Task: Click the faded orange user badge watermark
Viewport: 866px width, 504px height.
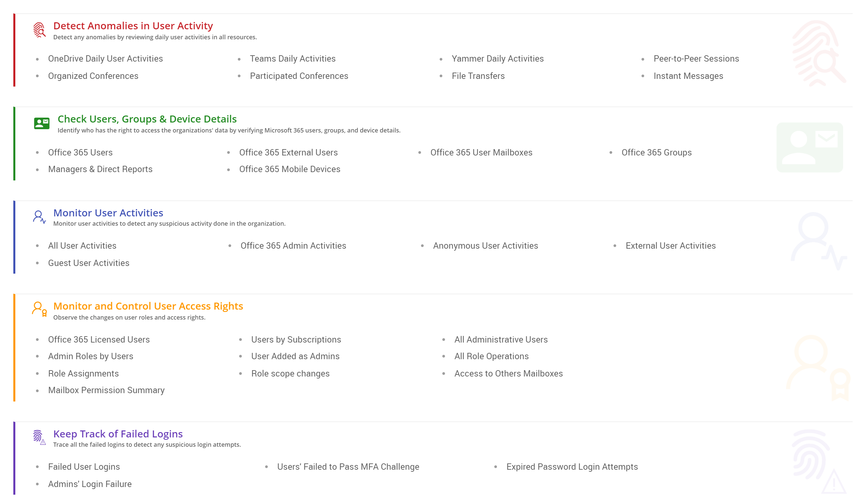Action: (818, 368)
